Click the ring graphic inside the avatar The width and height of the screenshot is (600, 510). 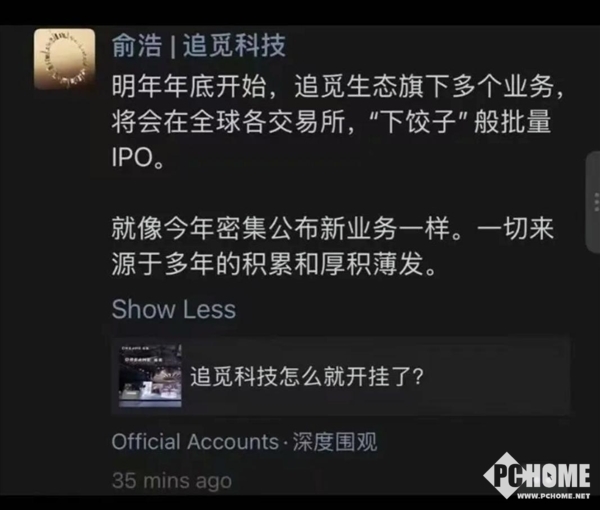67,59
